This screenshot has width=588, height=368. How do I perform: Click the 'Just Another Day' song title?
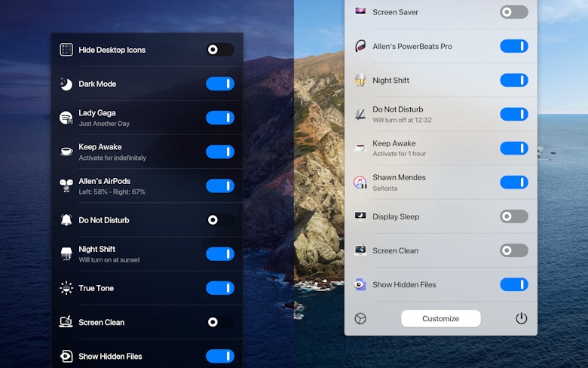tap(104, 124)
